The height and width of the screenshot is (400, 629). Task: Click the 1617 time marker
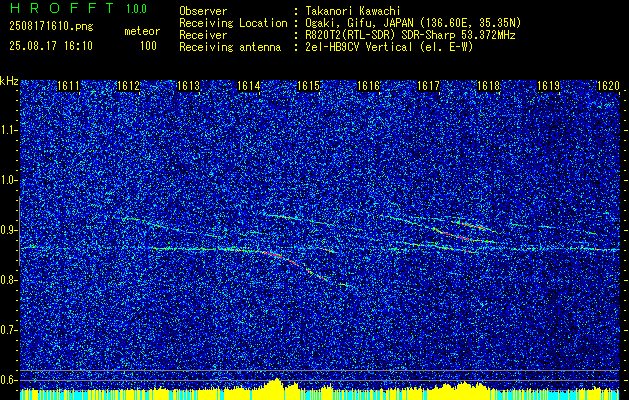(x=428, y=86)
